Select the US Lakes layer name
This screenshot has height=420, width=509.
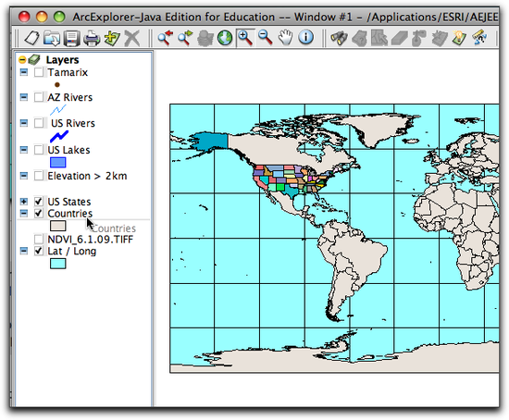[68, 150]
